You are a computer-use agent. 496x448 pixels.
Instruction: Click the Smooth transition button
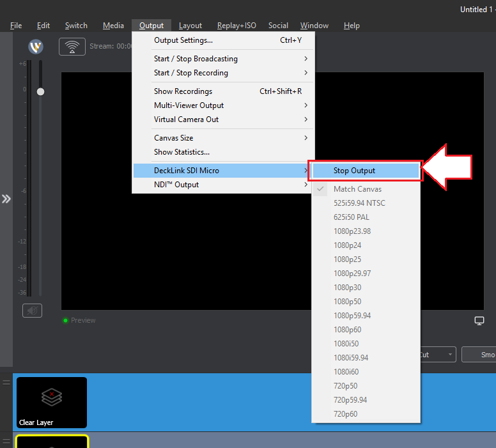(x=479, y=355)
